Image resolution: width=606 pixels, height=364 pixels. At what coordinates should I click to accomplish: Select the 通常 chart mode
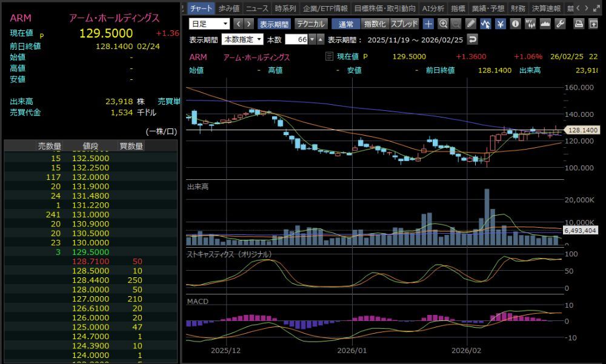(x=346, y=24)
